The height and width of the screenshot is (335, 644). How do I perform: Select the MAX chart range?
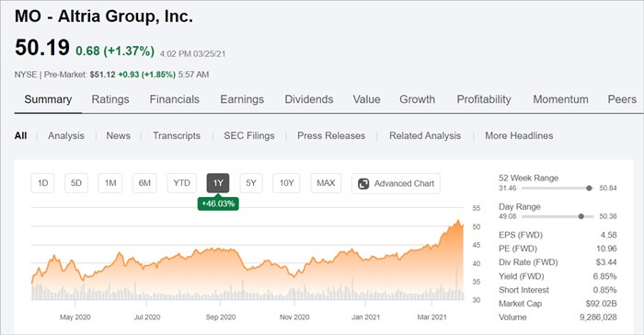pos(326,183)
